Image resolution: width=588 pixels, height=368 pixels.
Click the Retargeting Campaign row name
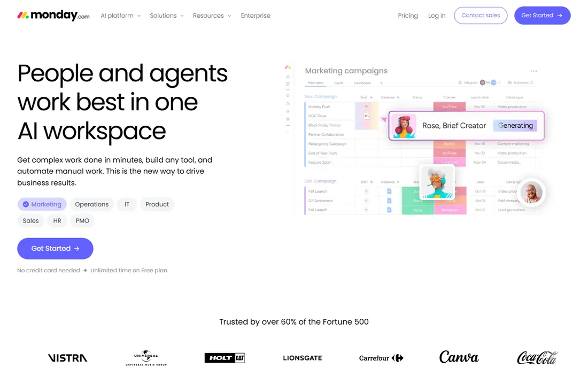(327, 144)
